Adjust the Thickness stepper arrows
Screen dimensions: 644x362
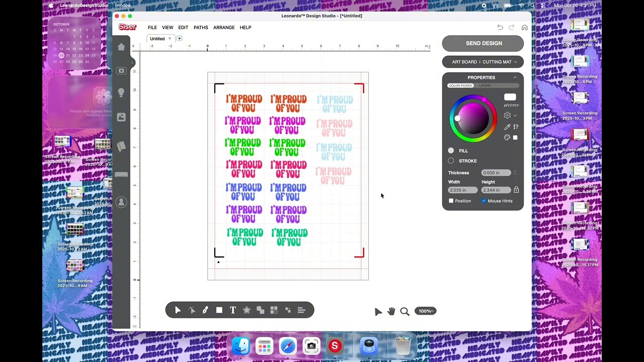pos(514,172)
